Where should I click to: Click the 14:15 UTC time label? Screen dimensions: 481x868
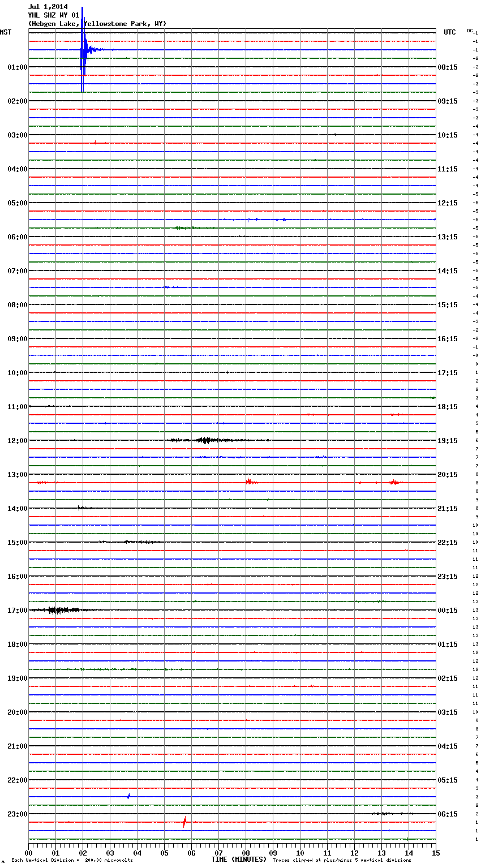coord(448,271)
